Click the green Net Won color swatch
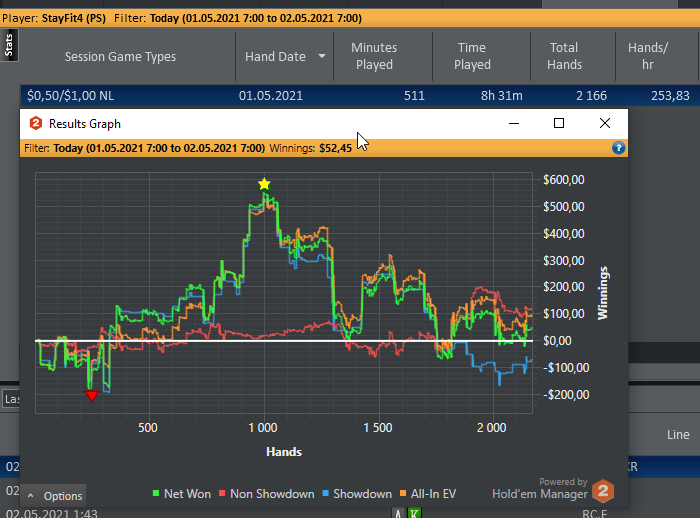The width and height of the screenshot is (700, 518). click(x=156, y=493)
